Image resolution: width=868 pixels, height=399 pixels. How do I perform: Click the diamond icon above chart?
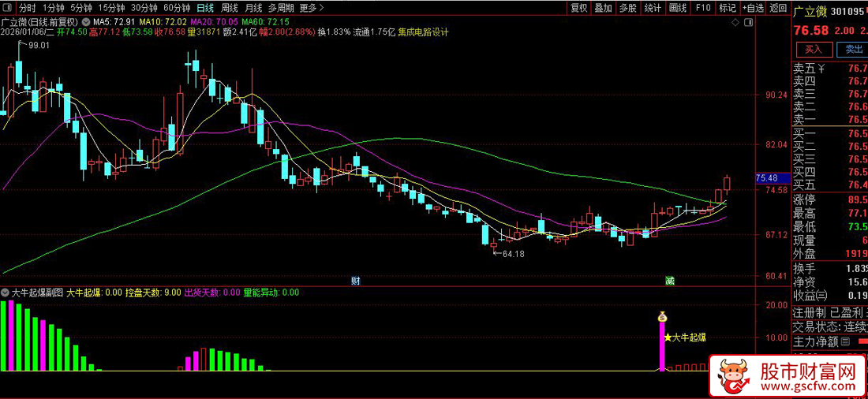[x=735, y=23]
